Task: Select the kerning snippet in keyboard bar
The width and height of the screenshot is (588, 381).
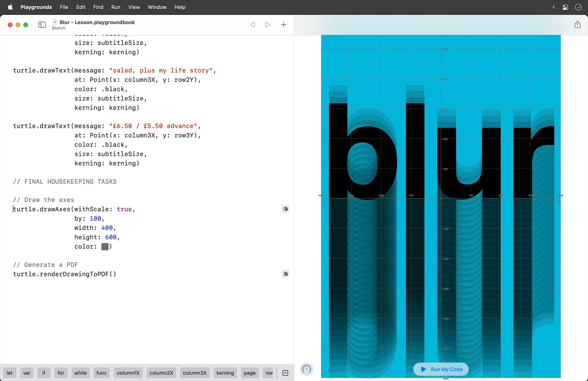Action: (x=225, y=373)
